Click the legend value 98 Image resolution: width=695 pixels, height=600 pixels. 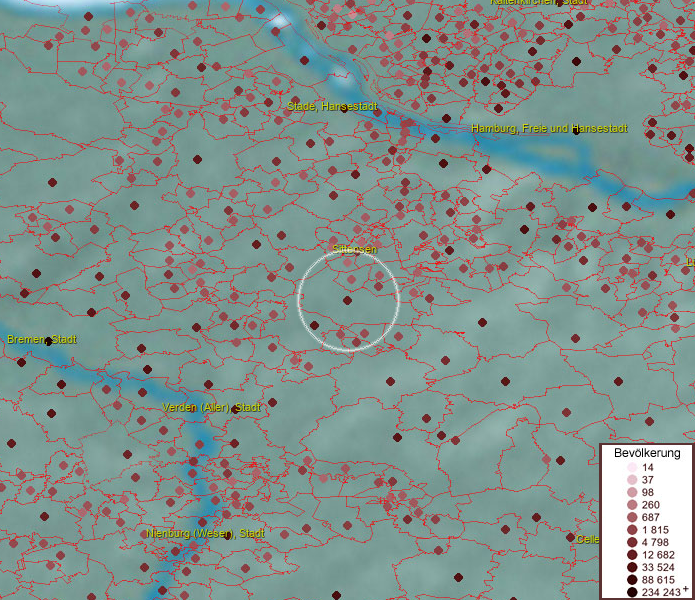pos(648,492)
